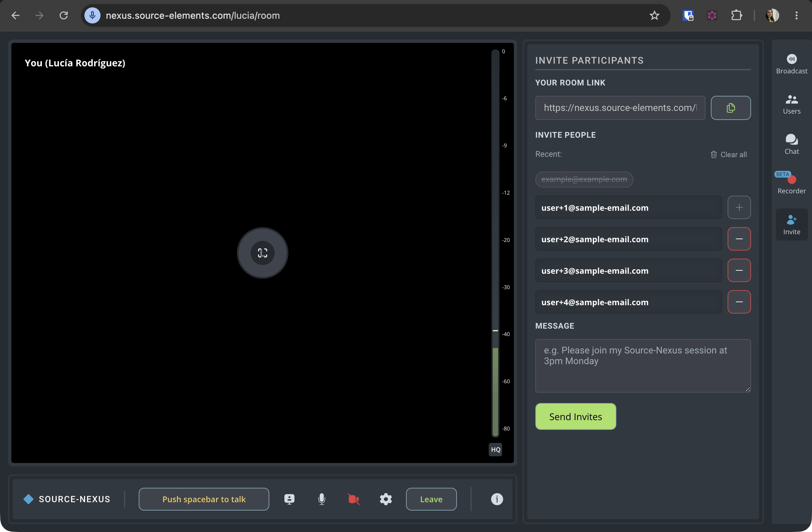Send the invites

[x=575, y=416]
